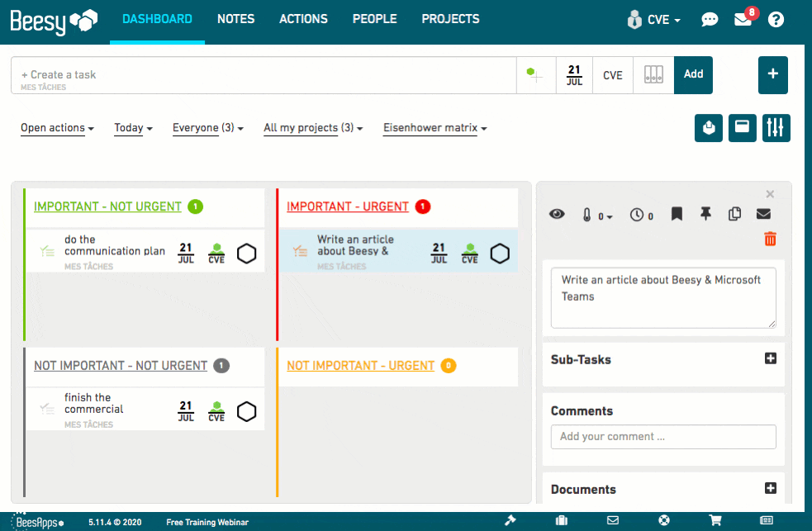The height and width of the screenshot is (531, 812).
Task: Change CVE owner of 'do the communication plan'
Action: coord(216,253)
